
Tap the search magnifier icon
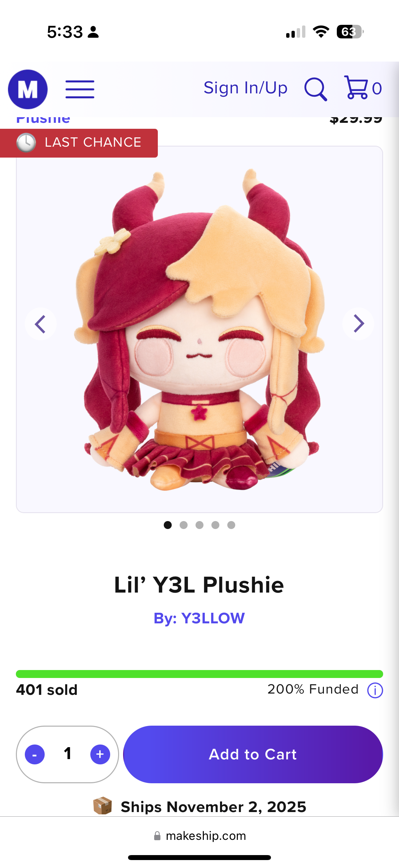point(316,89)
